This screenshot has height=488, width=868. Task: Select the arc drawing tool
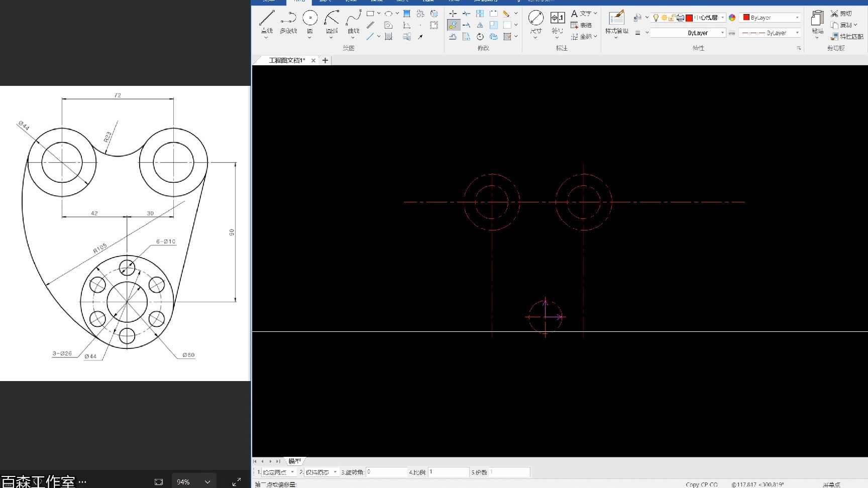click(332, 22)
